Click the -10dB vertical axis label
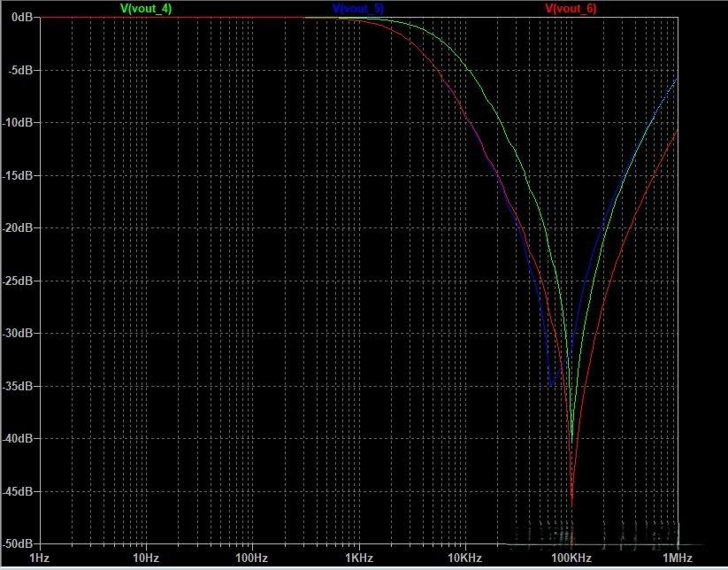 click(x=17, y=123)
